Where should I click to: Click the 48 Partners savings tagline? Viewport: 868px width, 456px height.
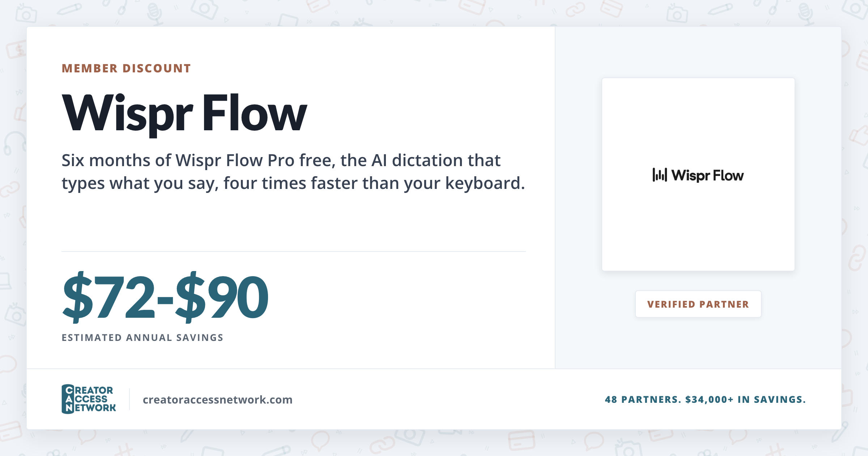[x=705, y=400]
